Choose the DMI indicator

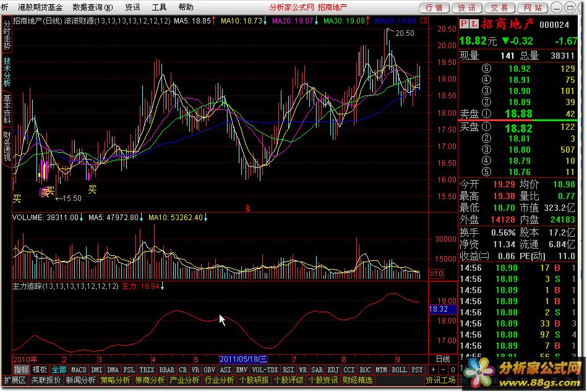(96, 370)
